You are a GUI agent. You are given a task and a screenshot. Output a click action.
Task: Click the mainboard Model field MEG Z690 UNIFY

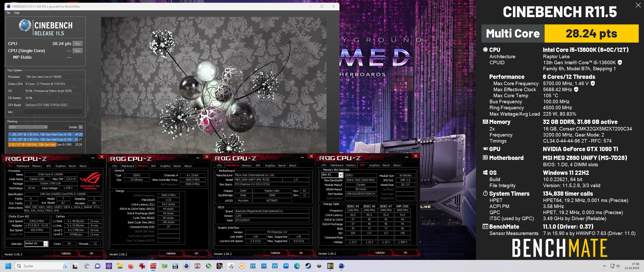(x=258, y=180)
